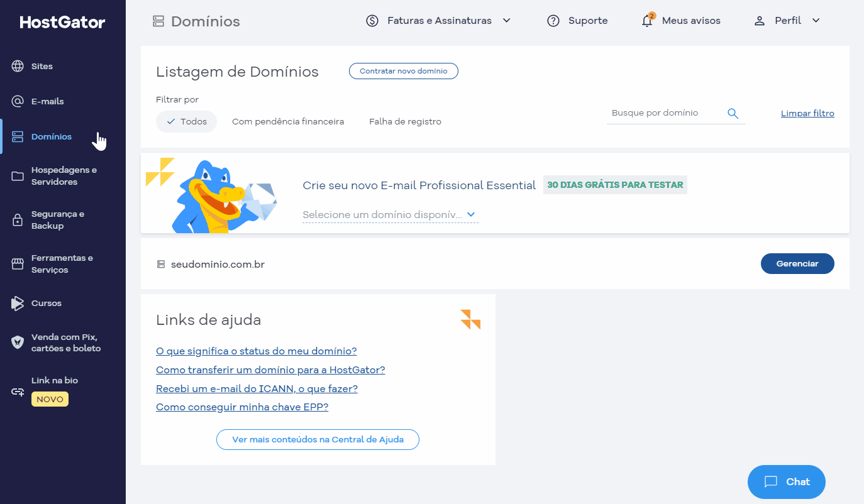Click the play icon beside Cursos
This screenshot has height=504, width=864.
(18, 303)
